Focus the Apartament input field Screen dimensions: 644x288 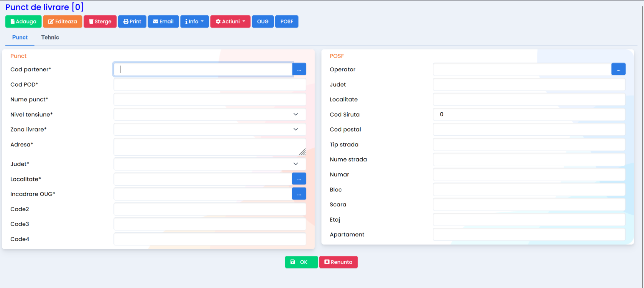[x=529, y=234]
